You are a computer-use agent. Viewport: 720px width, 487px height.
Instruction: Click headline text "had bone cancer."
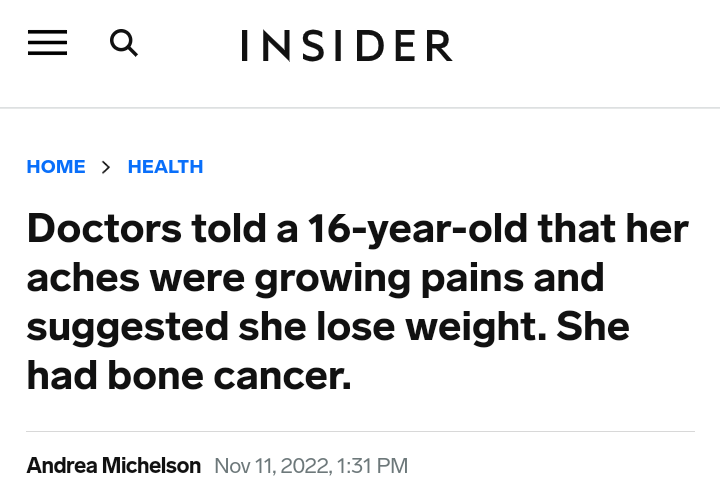[x=189, y=374]
